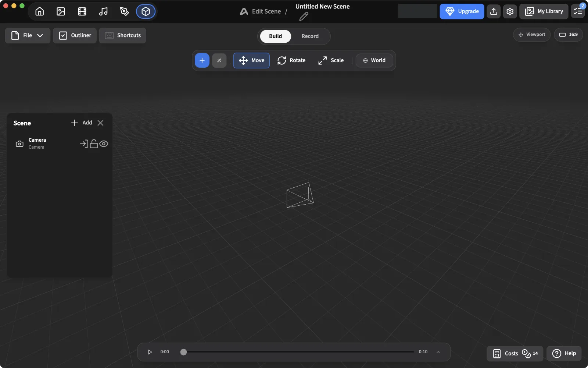Go to the Home icon in top bar
588x368 pixels.
click(40, 11)
